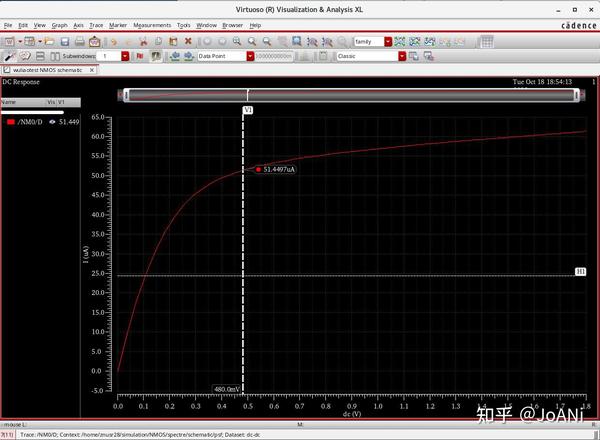
Task: Save the graph with the floppy icon
Action: click(65, 41)
